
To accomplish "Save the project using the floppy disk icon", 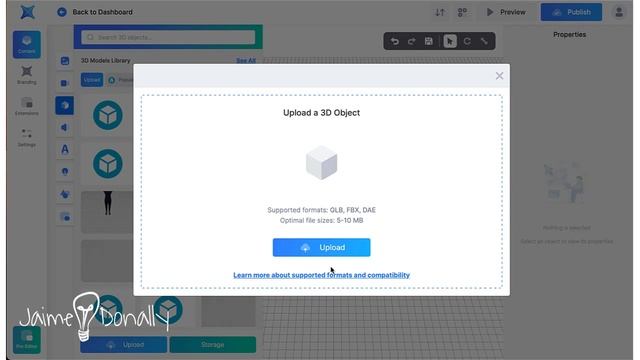I will pyautogui.click(x=428, y=41).
